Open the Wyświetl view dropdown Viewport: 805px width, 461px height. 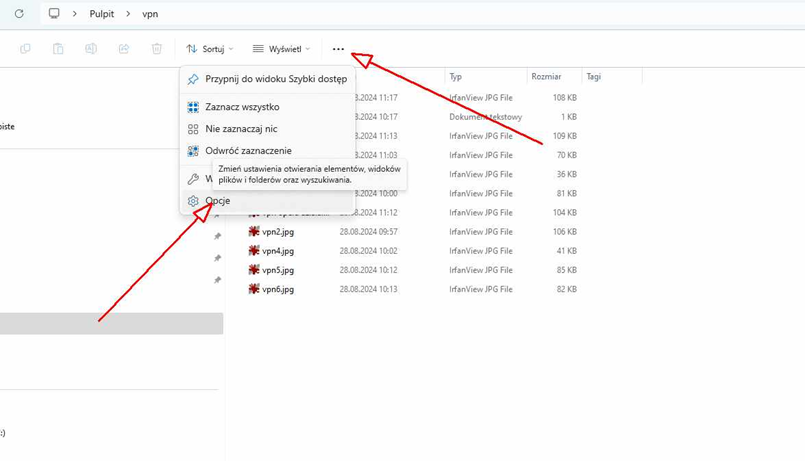tap(281, 49)
